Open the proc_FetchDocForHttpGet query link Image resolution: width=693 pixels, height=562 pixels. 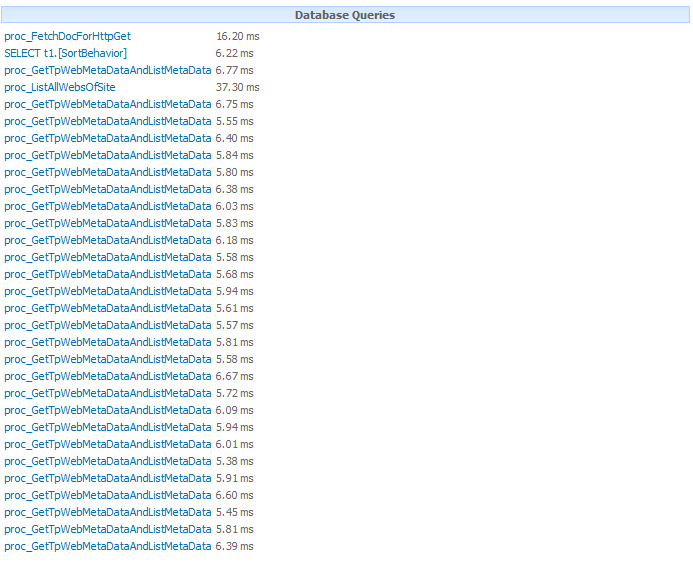point(68,36)
